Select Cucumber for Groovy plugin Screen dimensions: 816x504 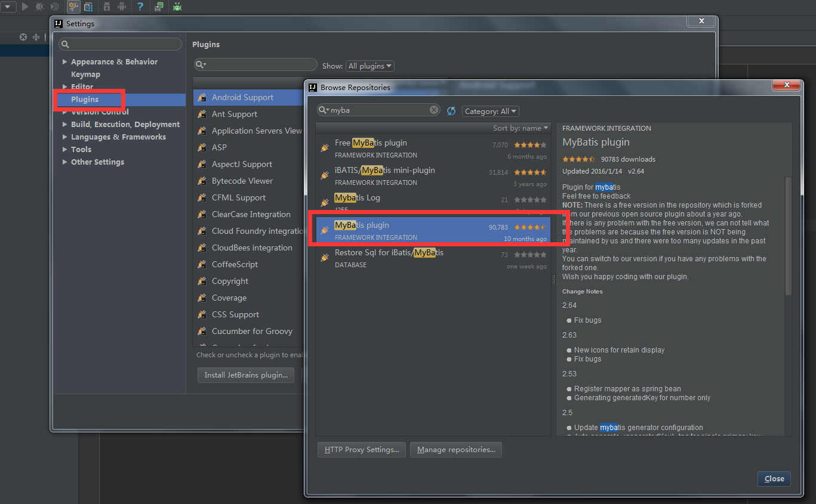click(249, 331)
